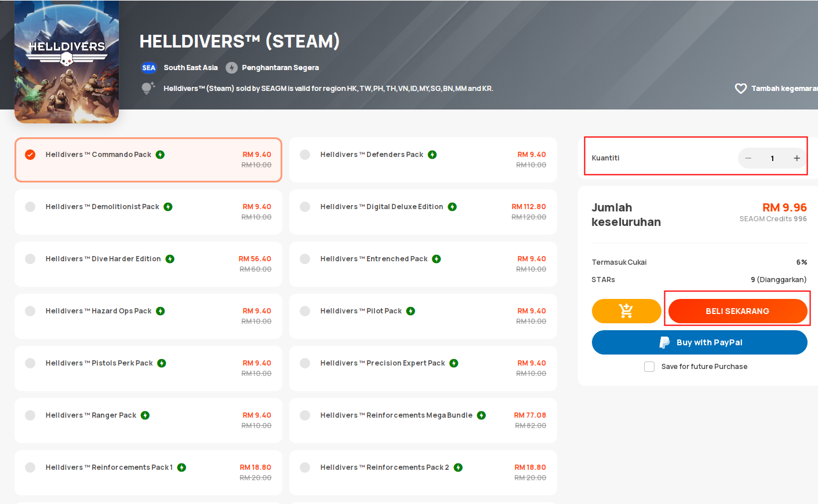Viewport: 818px width, 504px height.
Task: Select the Reinforcements Pack 2 radio button
Action: click(x=305, y=468)
